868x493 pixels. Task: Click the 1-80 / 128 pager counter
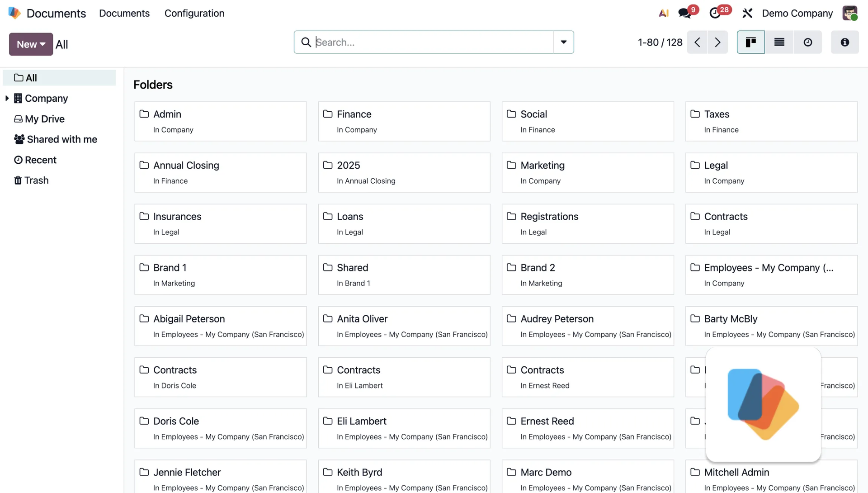coord(660,42)
